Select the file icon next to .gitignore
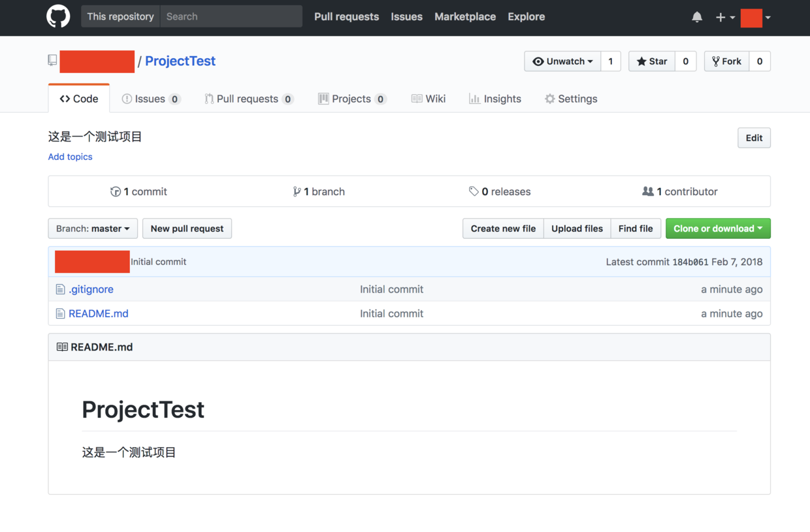The height and width of the screenshot is (532, 810). pos(60,289)
